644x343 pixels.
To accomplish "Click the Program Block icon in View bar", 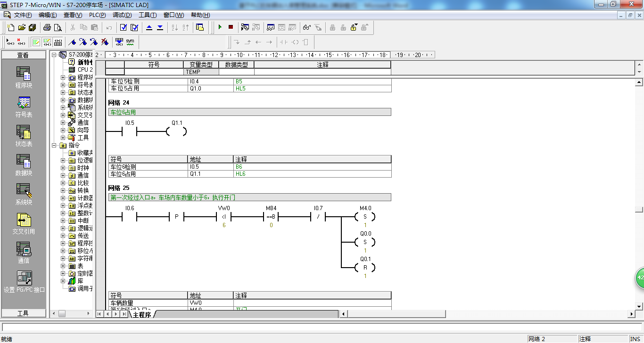I will click(24, 78).
